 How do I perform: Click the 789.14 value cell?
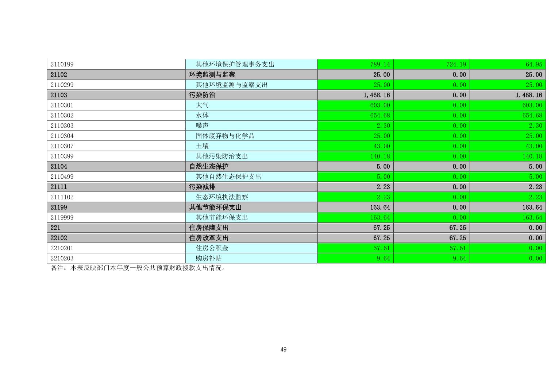click(379, 65)
